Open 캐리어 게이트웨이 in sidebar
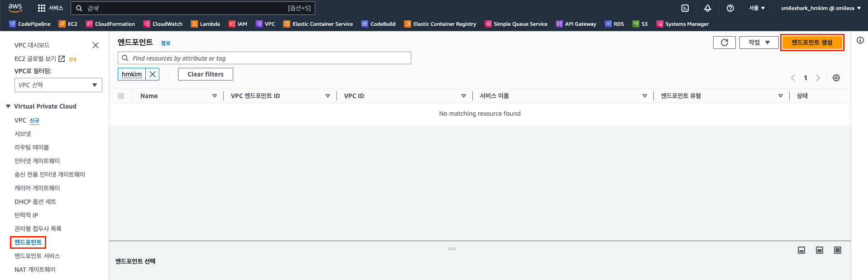The image size is (868, 280). click(37, 188)
